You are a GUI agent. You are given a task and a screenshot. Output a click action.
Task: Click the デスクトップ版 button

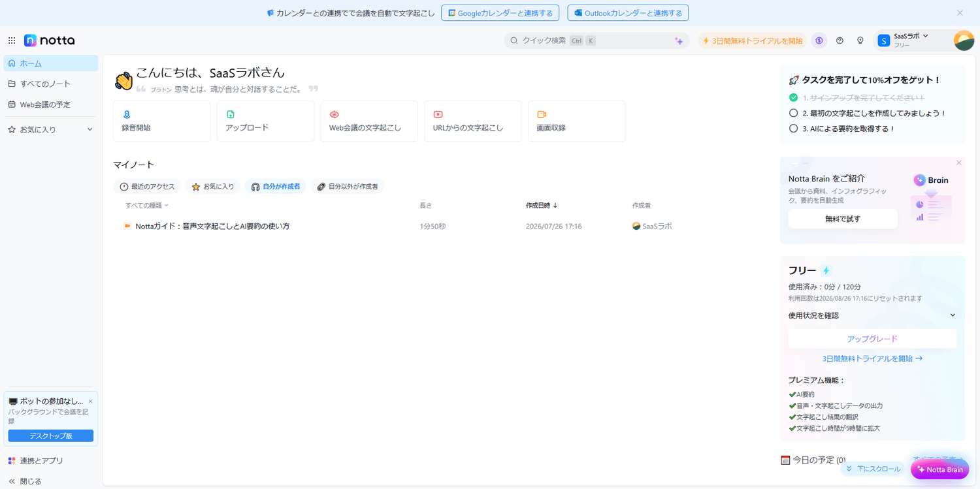[x=51, y=435]
